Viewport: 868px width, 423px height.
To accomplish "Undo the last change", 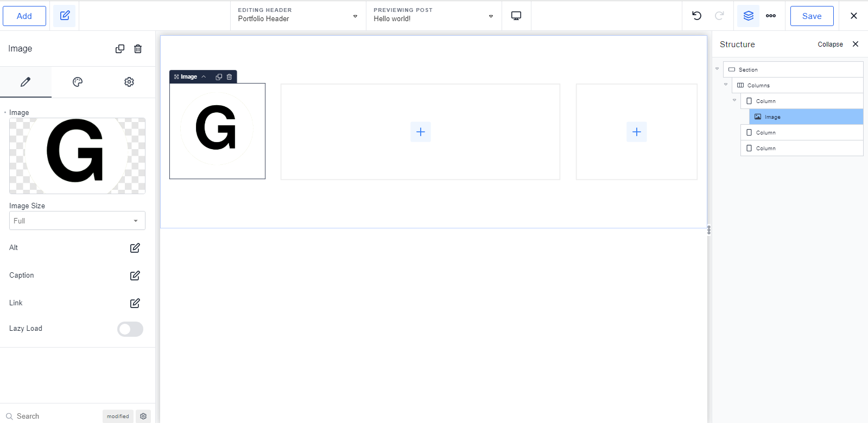I will click(696, 16).
